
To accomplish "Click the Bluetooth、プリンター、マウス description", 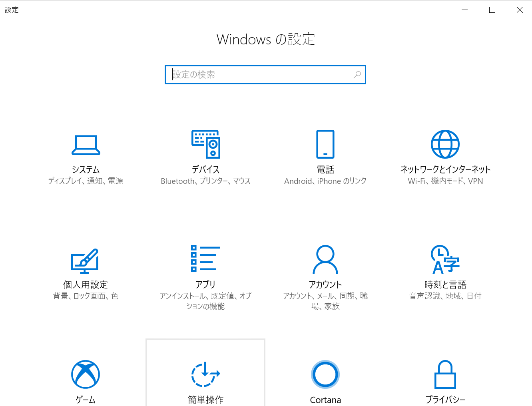I will click(x=205, y=181).
